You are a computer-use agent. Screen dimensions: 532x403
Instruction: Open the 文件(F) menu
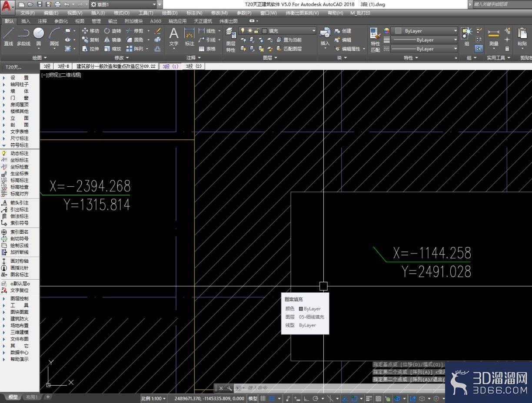pos(27,13)
